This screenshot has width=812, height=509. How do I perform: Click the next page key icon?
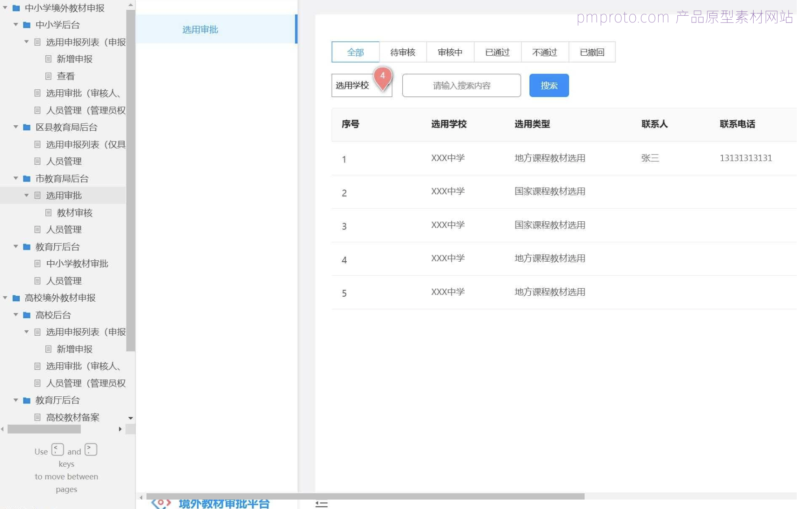point(91,449)
